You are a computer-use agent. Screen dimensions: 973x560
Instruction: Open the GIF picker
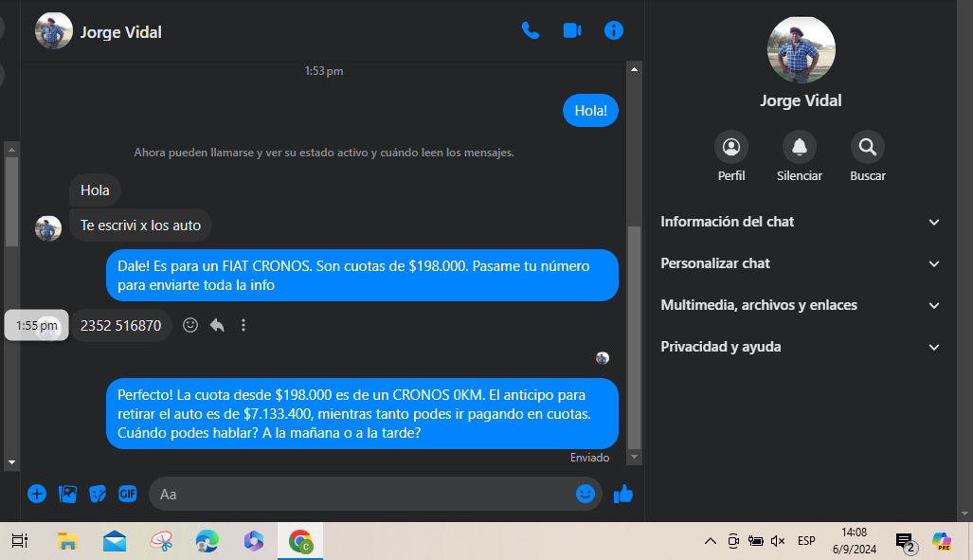(128, 494)
